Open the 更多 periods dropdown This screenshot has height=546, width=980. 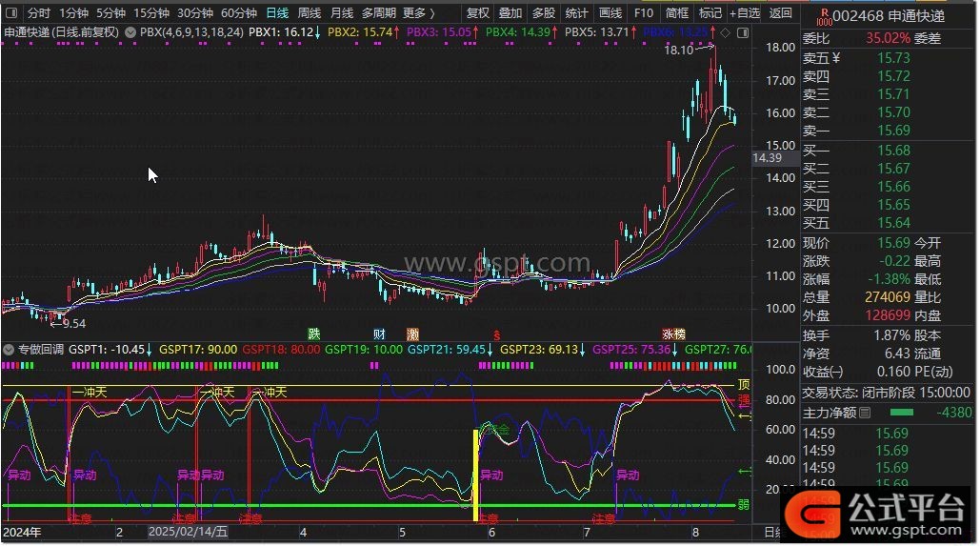pyautogui.click(x=417, y=13)
